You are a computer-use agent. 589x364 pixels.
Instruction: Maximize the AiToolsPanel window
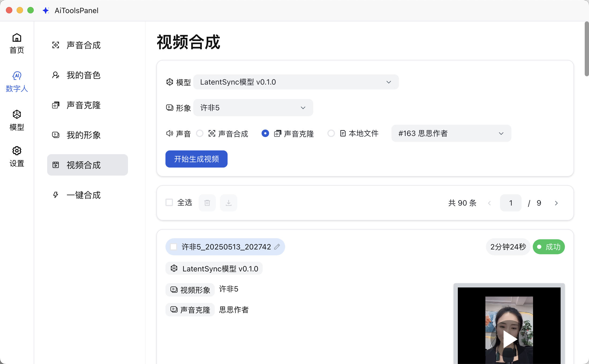click(31, 10)
